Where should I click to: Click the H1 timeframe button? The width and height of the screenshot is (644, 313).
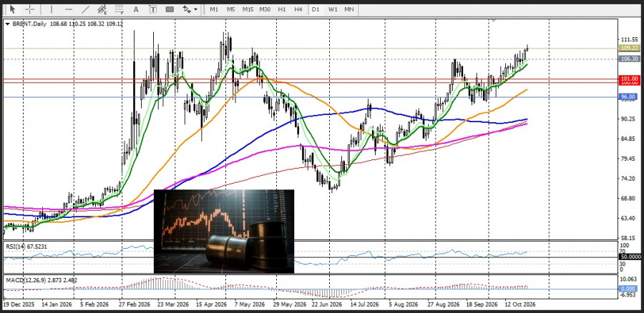point(282,9)
